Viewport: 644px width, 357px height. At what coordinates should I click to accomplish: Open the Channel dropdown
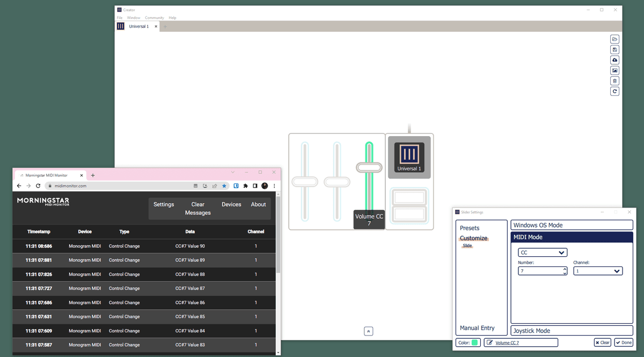point(597,271)
